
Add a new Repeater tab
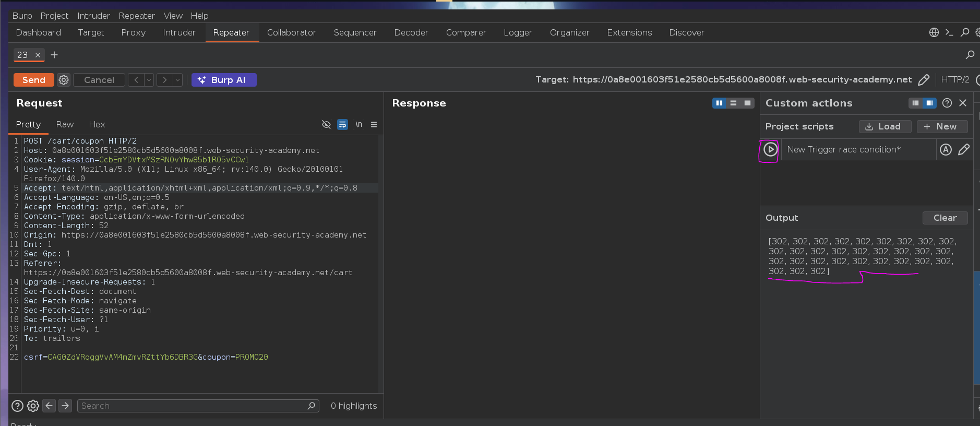tap(54, 55)
